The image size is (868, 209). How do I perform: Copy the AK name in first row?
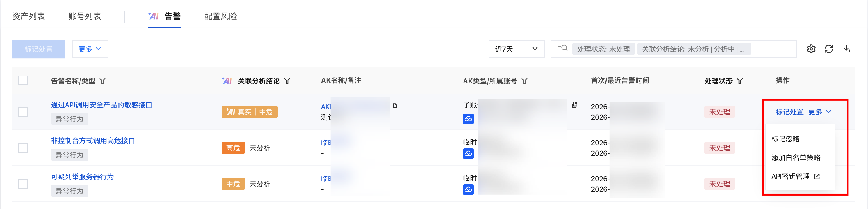click(x=394, y=107)
